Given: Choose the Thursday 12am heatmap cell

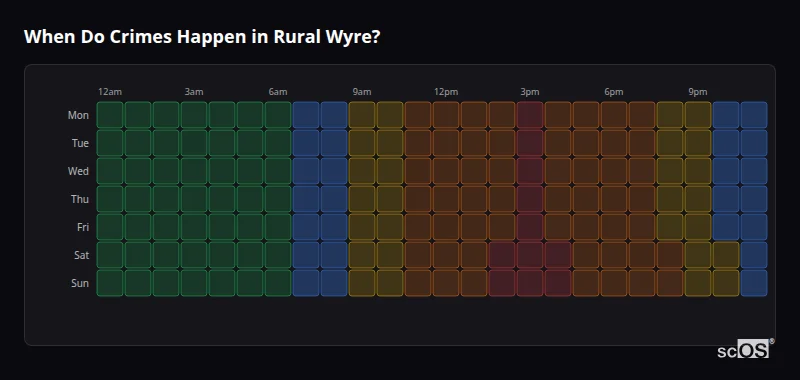Looking at the screenshot, I should point(110,199).
